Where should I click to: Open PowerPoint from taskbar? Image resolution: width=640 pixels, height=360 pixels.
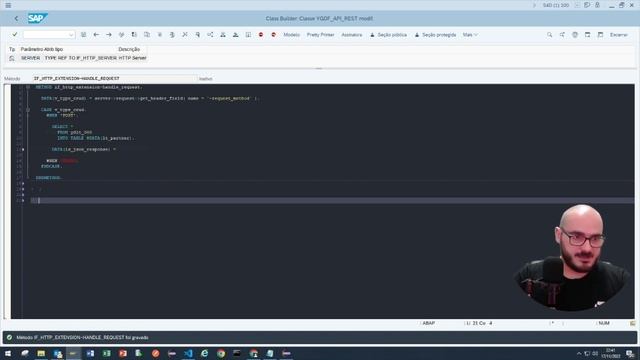click(123, 353)
